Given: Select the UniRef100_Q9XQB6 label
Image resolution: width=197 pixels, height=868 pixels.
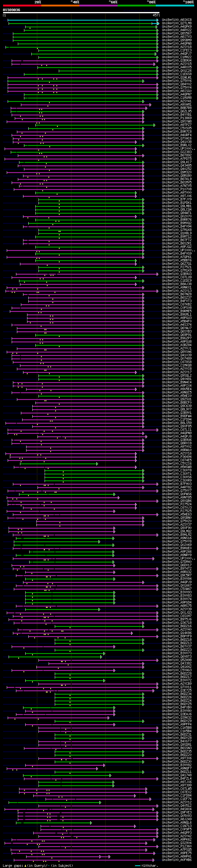Looking at the screenshot, I should [177, 501].
